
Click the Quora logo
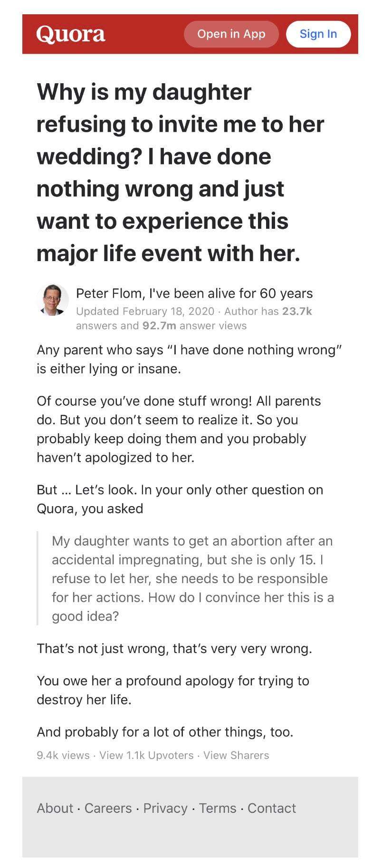71,34
